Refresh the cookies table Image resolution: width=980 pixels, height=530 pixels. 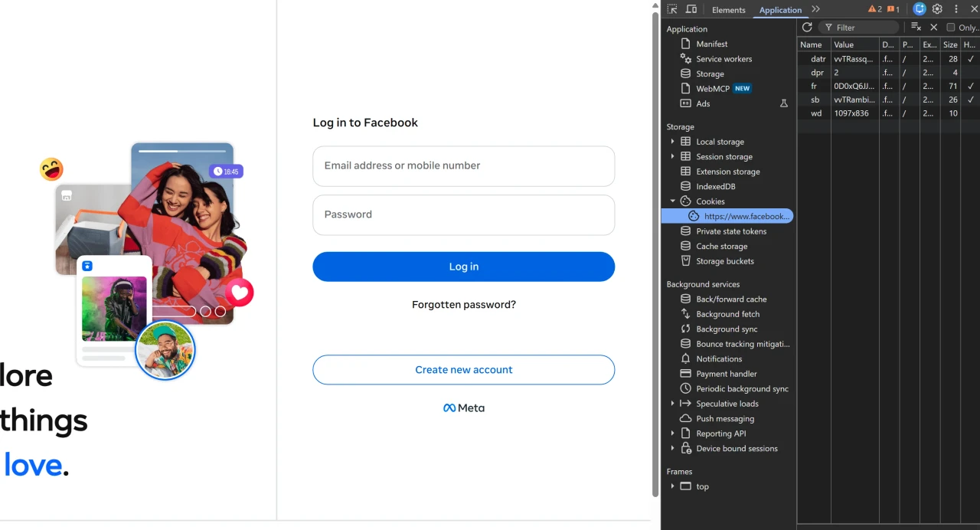pos(807,27)
